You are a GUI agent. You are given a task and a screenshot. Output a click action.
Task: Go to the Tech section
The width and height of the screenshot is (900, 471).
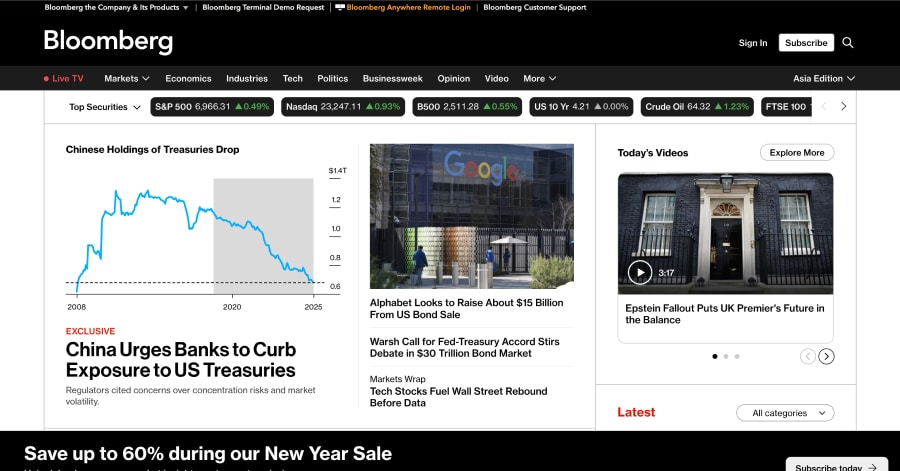[292, 79]
